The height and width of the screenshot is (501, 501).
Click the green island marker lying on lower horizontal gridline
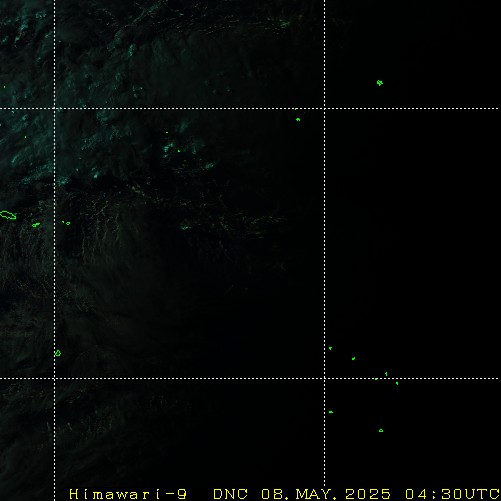point(376,379)
